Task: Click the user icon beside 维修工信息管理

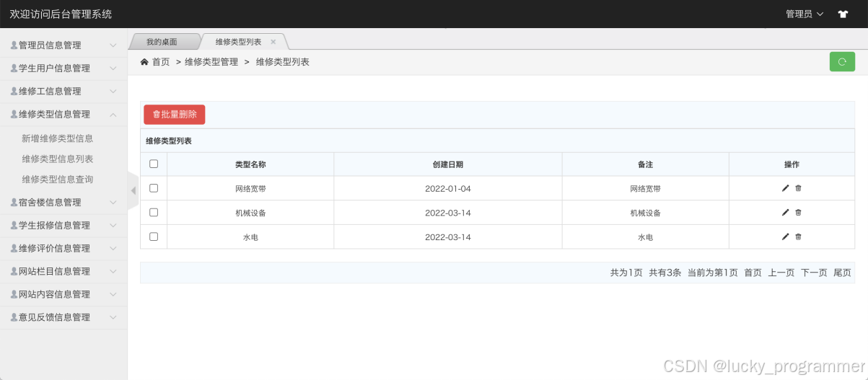Action: coord(14,91)
